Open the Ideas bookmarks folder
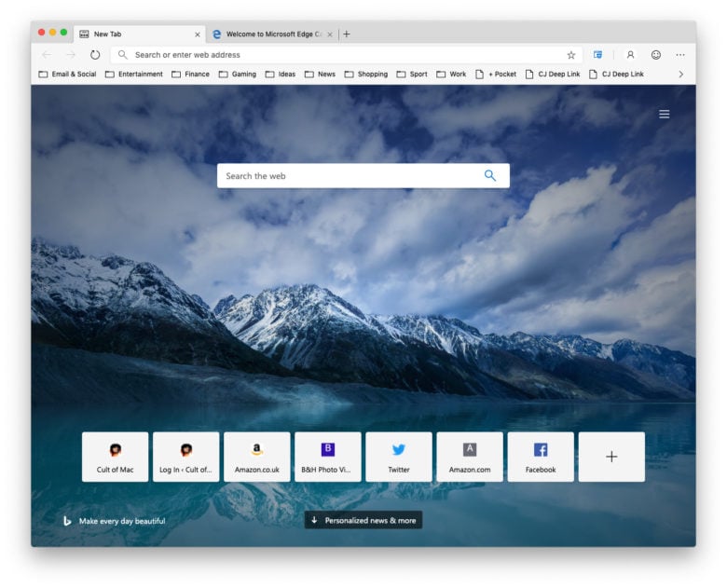727x588 pixels. point(281,75)
